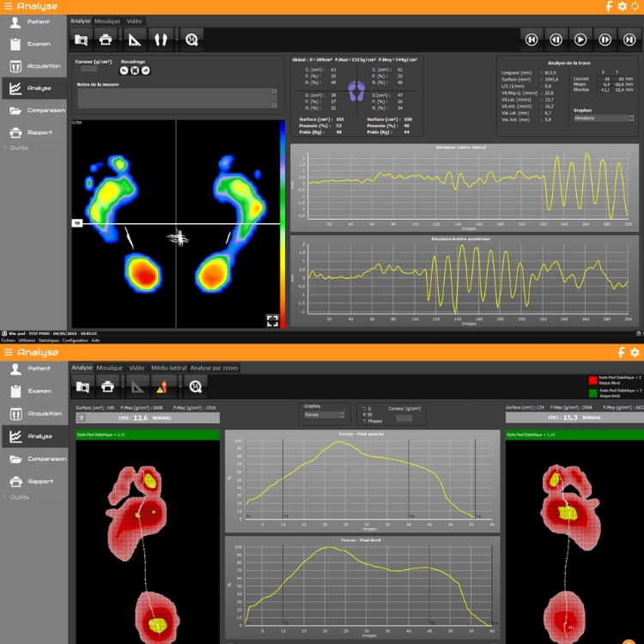Screen dimensions: 644x644
Task: Expand the pressure map to fullscreen
Action: pyautogui.click(x=271, y=320)
